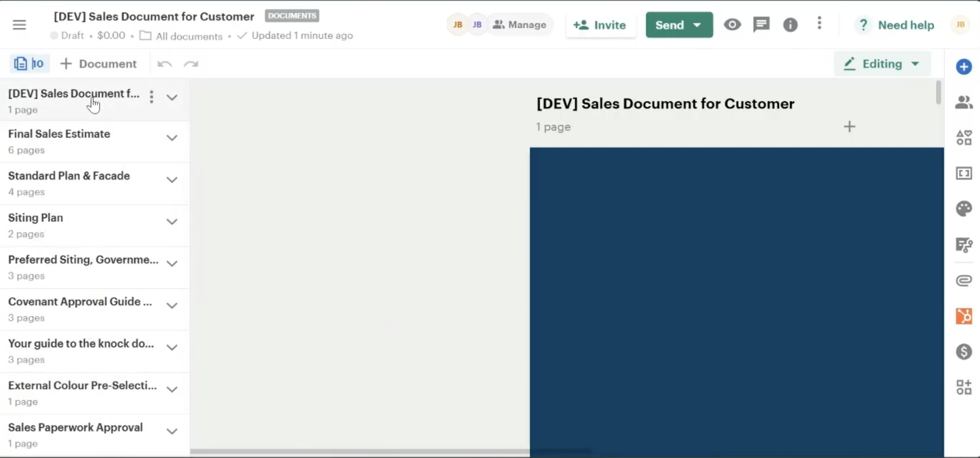Open the variables shapes panel icon
The width and height of the screenshot is (980, 458).
[x=964, y=138]
